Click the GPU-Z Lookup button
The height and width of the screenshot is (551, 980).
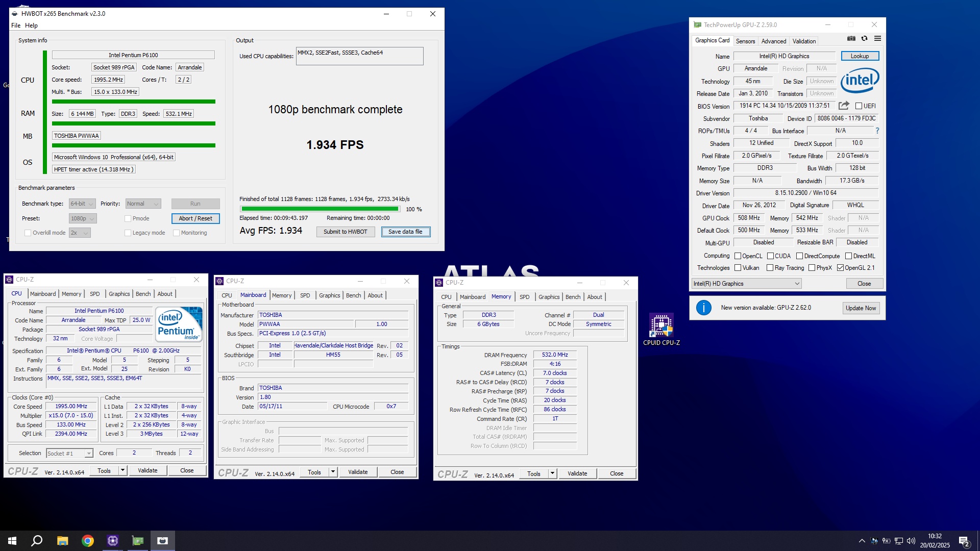860,56
